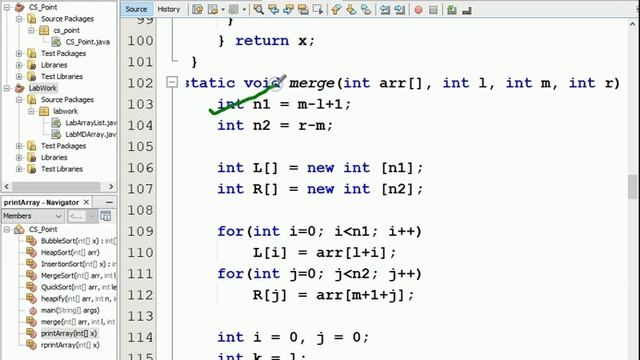Click the Uncomment code icon
The height and width of the screenshot is (360, 640).
(467, 9)
